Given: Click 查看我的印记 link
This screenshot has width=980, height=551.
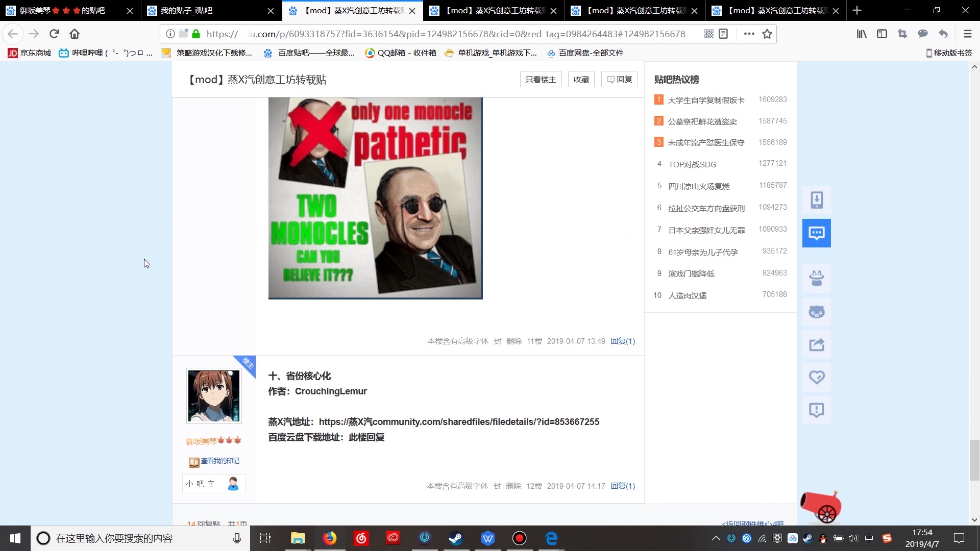Looking at the screenshot, I should tap(220, 461).
